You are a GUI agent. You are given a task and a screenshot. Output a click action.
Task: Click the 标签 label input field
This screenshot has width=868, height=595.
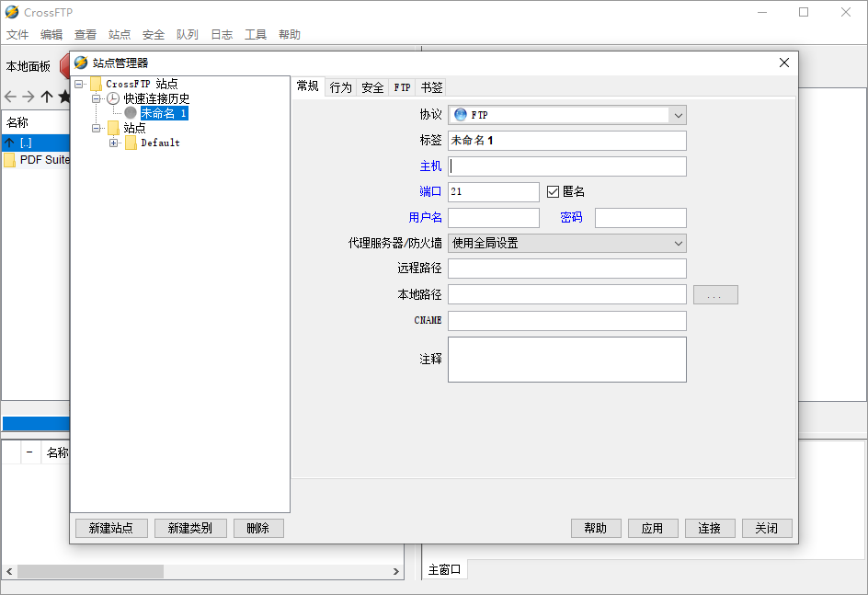[566, 141]
